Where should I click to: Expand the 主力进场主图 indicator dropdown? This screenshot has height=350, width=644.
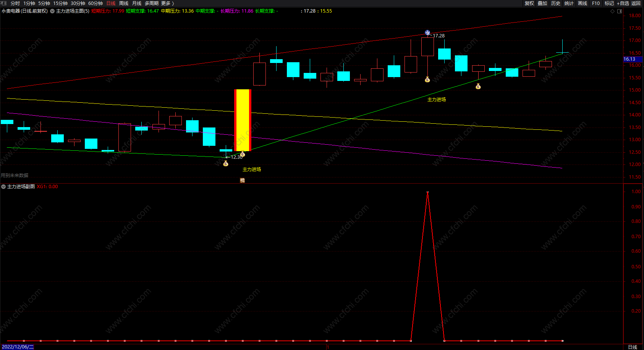52,11
